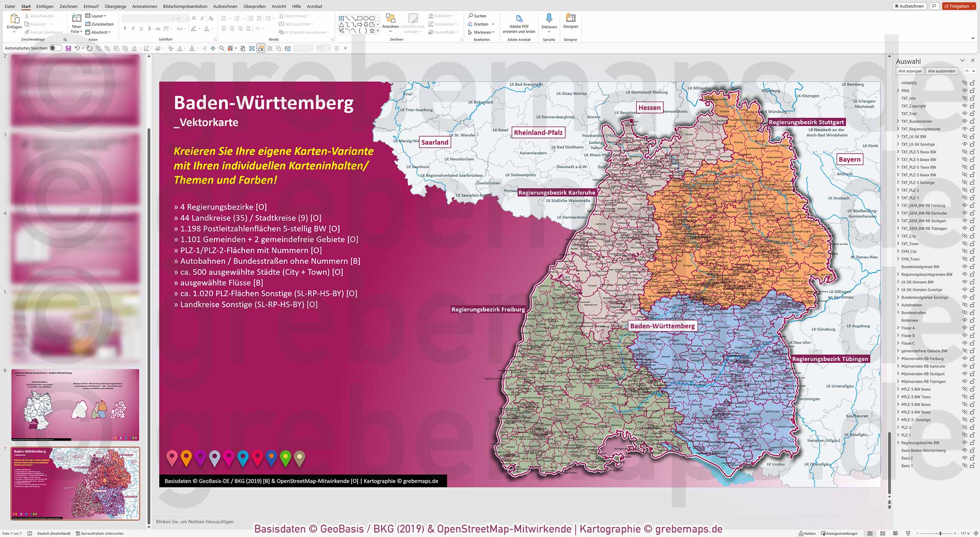Switch to Foliensortierung view in status bar
980x537 pixels.
(x=883, y=533)
